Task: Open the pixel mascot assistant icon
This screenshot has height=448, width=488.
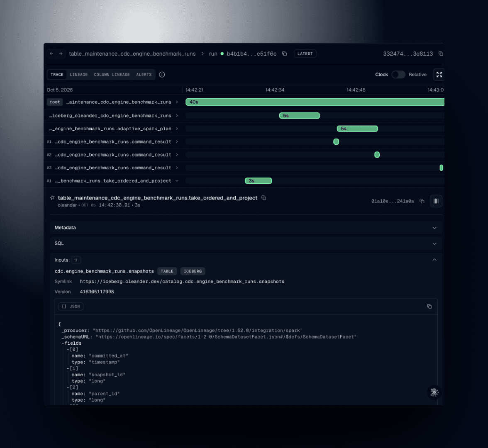Action: tap(434, 392)
